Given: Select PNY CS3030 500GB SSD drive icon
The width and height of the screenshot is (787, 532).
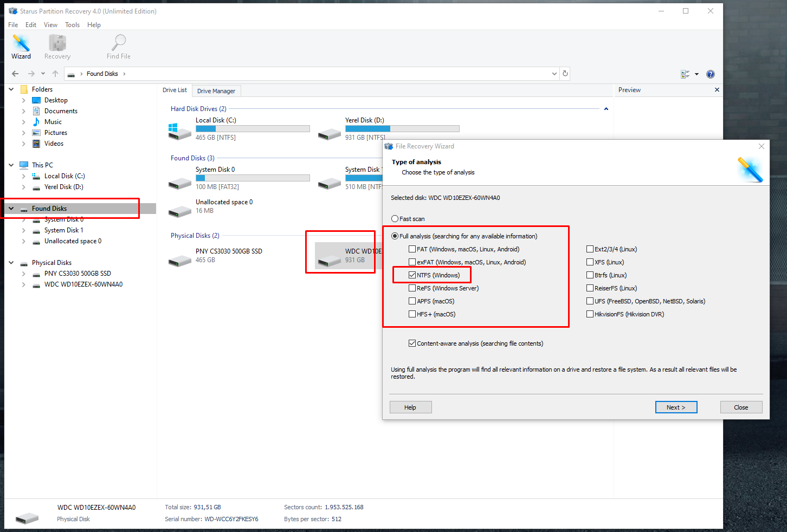Looking at the screenshot, I should [x=179, y=261].
